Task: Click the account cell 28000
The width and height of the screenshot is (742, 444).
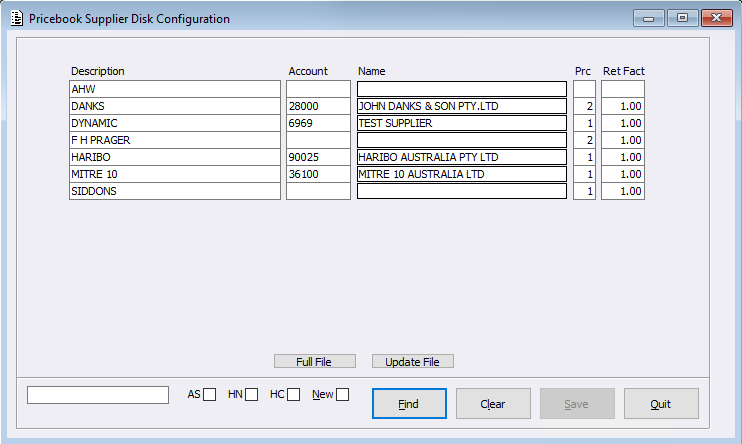Action: tap(318, 106)
